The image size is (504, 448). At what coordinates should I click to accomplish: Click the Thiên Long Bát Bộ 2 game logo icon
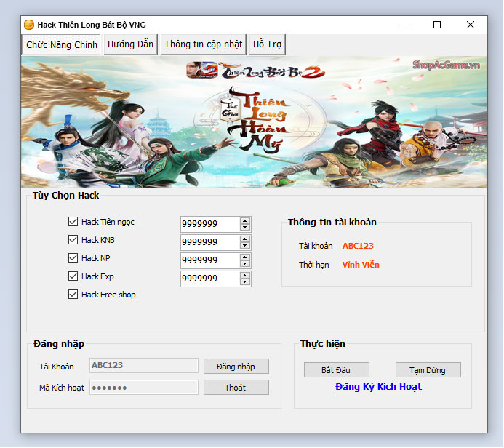coord(202,70)
